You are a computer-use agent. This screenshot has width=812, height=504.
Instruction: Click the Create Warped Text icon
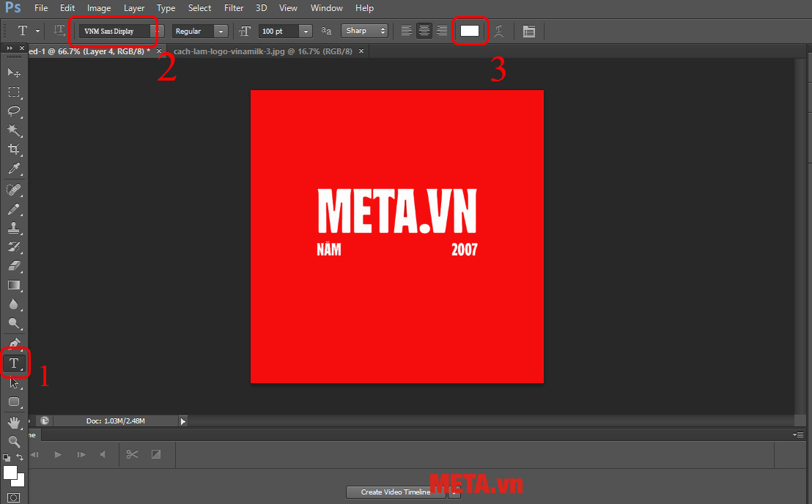[499, 31]
